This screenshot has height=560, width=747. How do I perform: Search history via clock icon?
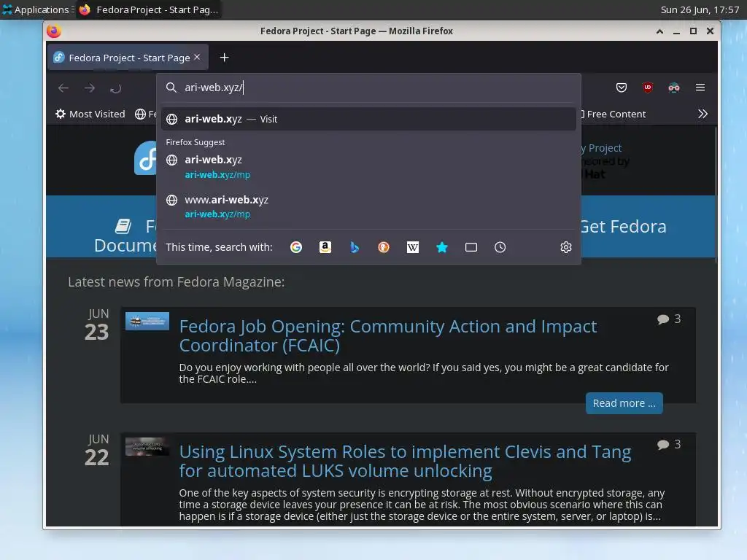point(500,247)
